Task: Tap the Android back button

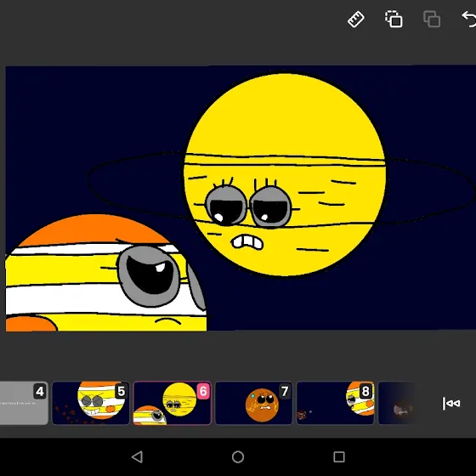Action: (137, 457)
